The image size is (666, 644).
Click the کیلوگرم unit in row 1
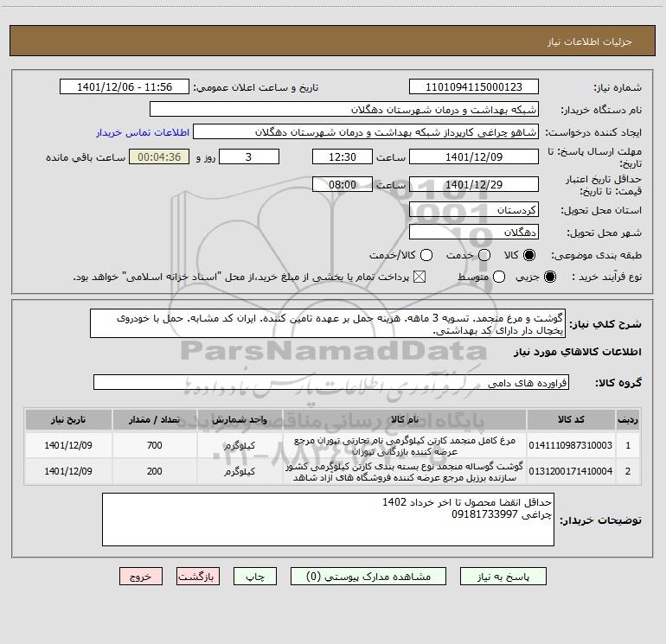point(240,446)
